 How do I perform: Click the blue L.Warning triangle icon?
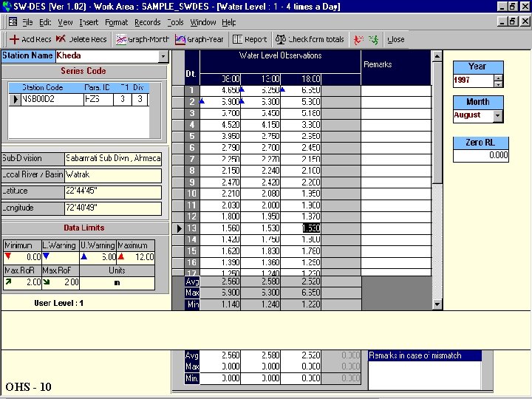47,256
